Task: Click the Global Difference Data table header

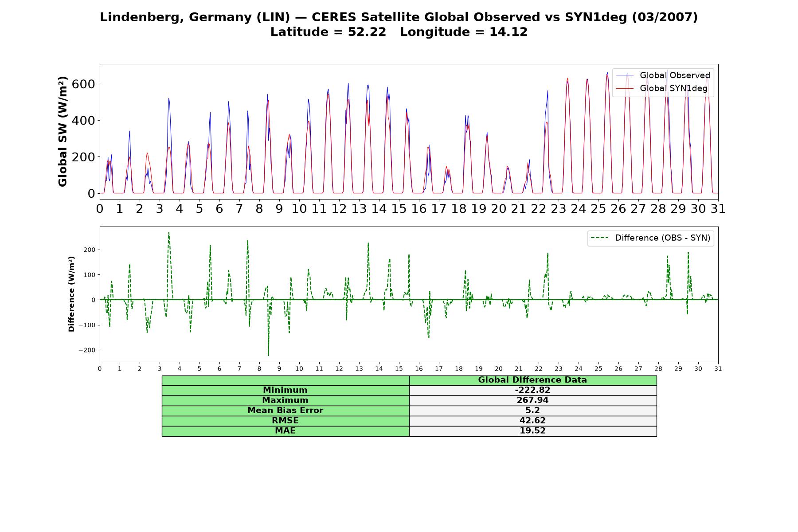Action: click(532, 380)
